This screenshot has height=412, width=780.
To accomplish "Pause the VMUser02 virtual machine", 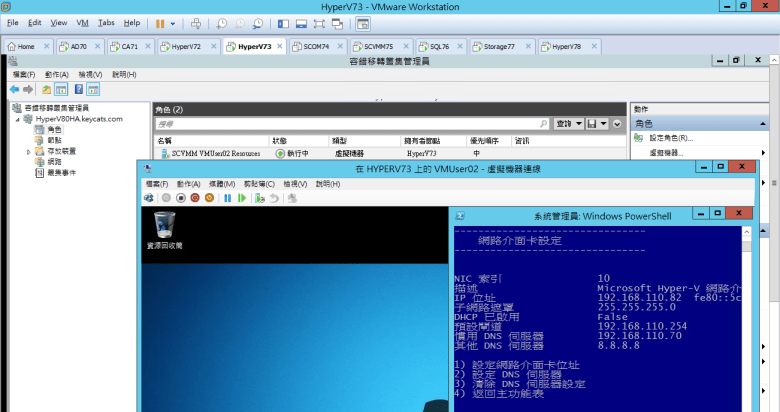I will tap(227, 198).
